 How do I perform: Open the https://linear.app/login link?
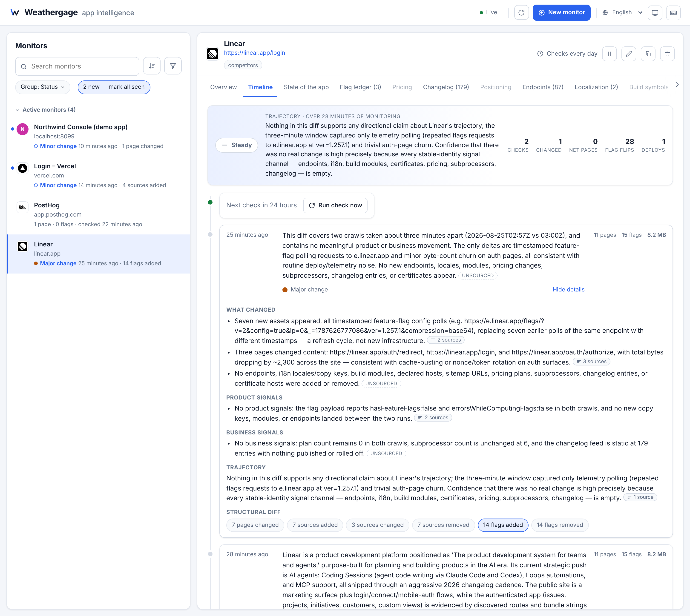[254, 53]
